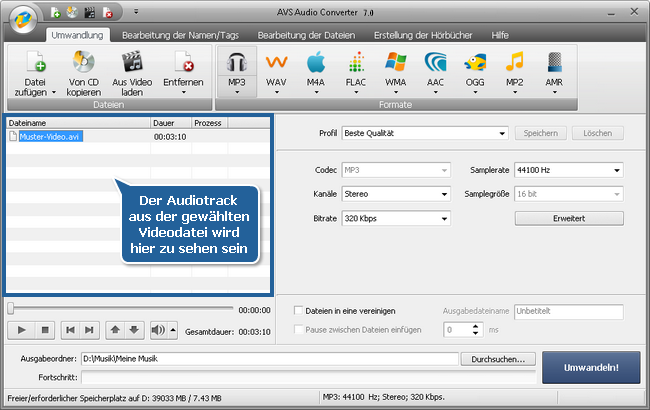
Task: Click the Durchsuchen button
Action: click(498, 359)
